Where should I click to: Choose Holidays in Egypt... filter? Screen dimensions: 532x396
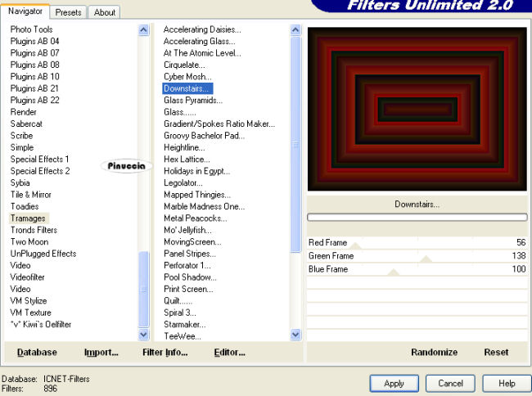(196, 171)
